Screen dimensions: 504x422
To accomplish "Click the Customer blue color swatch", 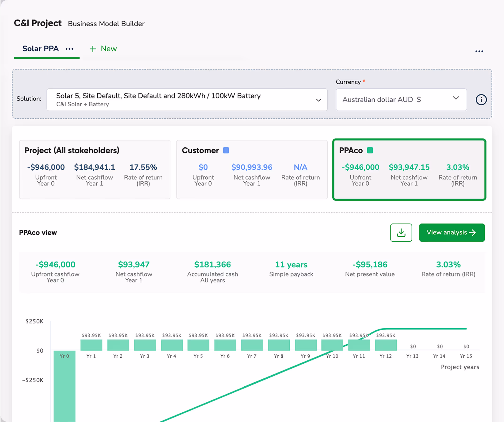I will (x=226, y=150).
